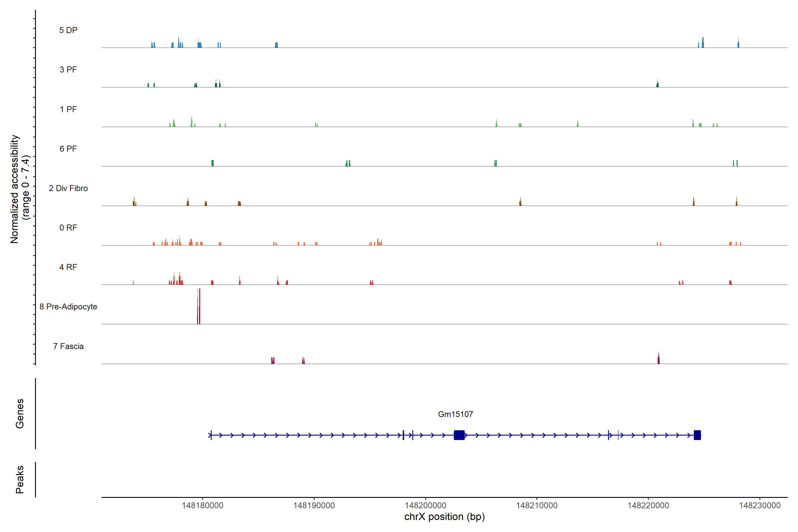Click the 3 PF track label
Image resolution: width=798 pixels, height=532 pixels.
68,70
